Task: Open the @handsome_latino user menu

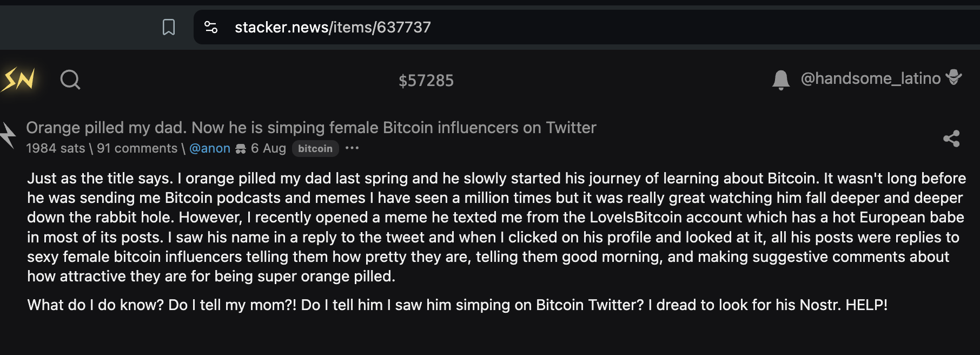Action: 870,79
